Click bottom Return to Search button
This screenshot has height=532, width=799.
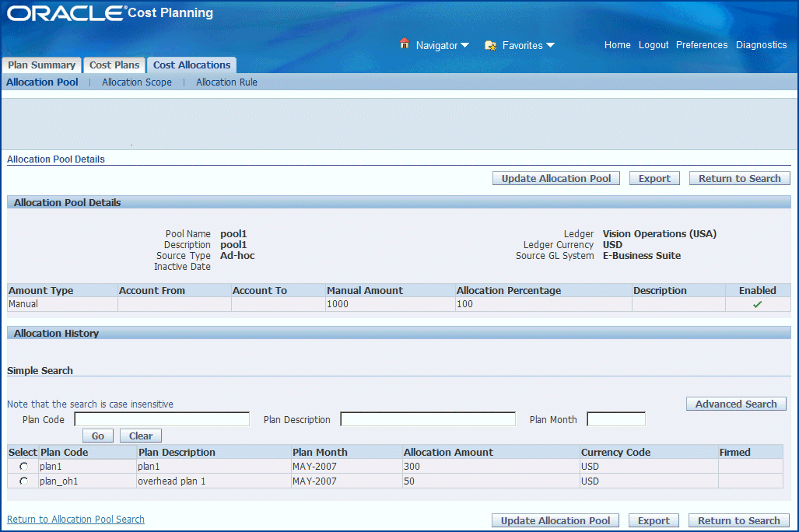pyautogui.click(x=738, y=520)
